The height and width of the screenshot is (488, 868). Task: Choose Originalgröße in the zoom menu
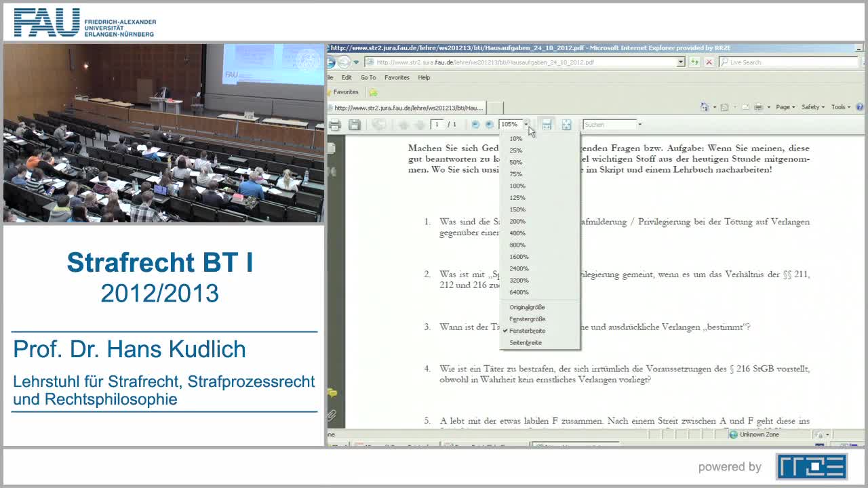click(527, 307)
